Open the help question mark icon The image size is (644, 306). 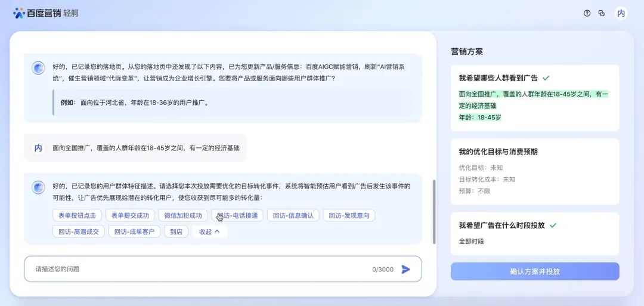click(587, 13)
